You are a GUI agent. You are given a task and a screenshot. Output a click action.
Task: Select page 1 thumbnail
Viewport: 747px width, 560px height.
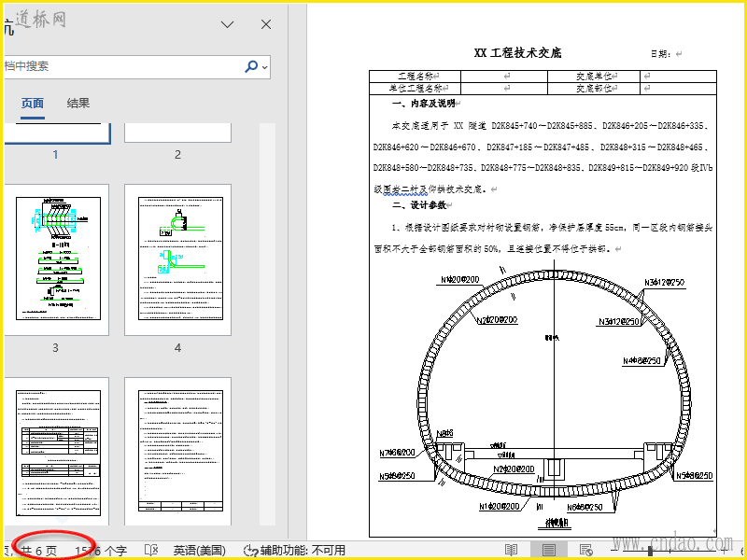(x=57, y=133)
